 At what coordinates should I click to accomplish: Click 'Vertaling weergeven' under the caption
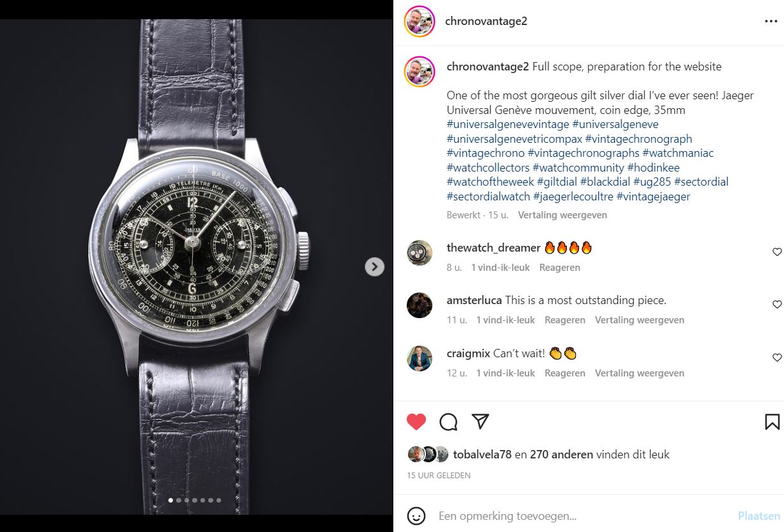click(x=562, y=215)
